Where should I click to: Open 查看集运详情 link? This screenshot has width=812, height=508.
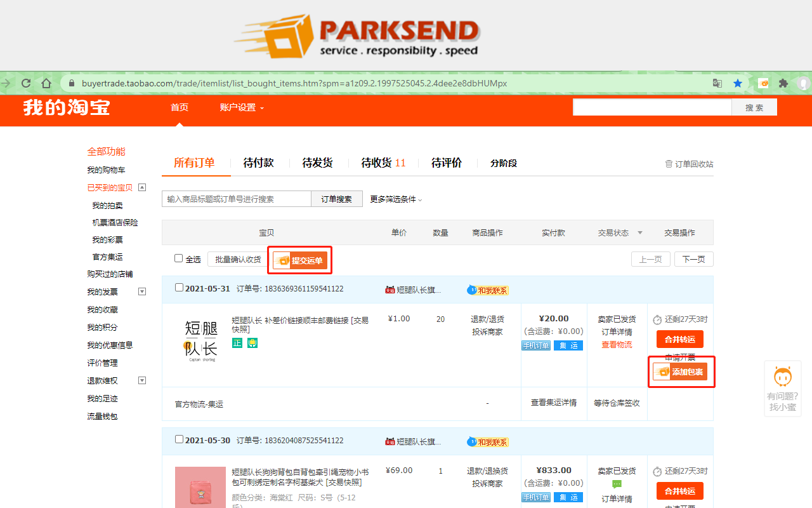coord(554,403)
